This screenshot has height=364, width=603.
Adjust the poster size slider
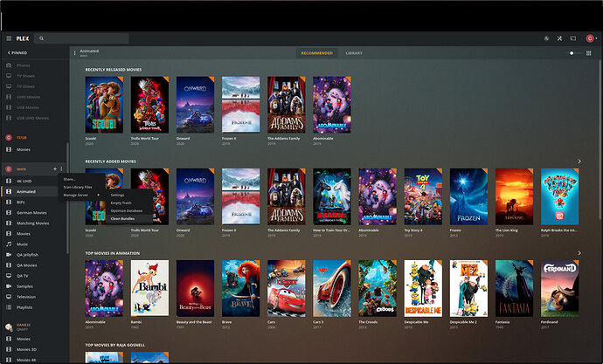point(575,53)
